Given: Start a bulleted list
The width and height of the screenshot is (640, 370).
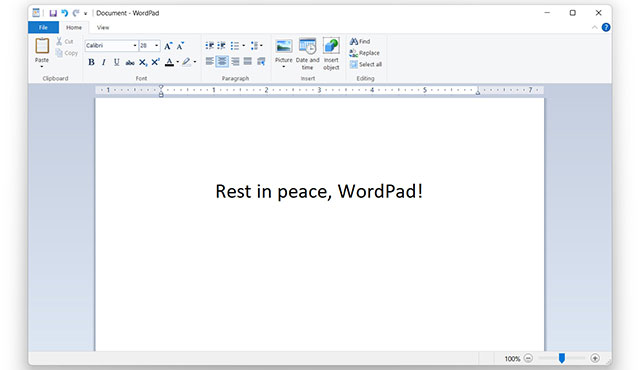Looking at the screenshot, I should pos(235,46).
